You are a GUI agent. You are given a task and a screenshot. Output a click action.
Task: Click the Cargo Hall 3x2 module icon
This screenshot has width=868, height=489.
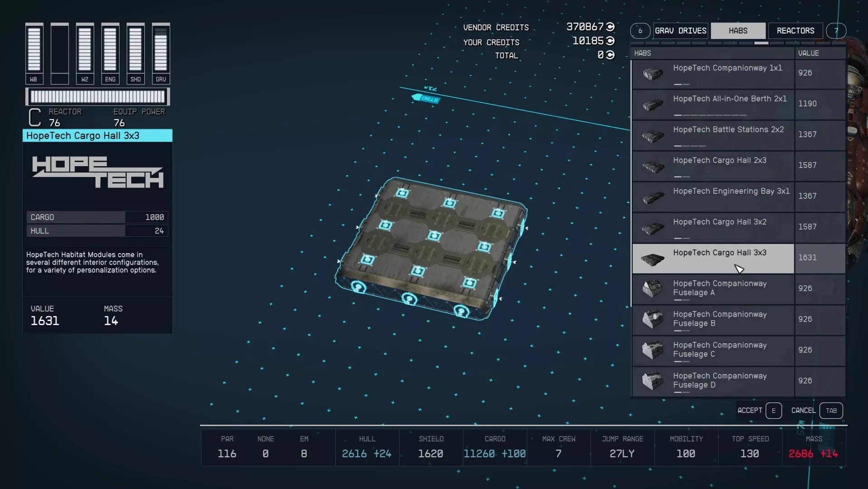coord(653,228)
